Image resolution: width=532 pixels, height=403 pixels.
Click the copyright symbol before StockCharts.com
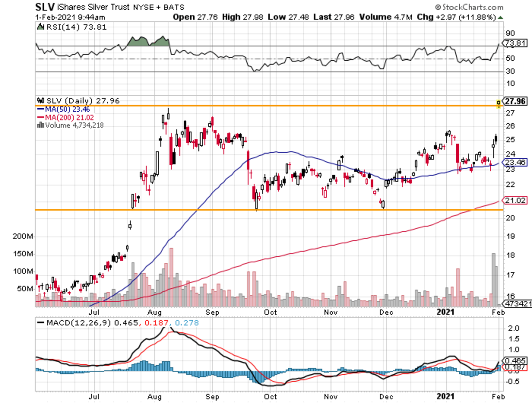coord(438,8)
